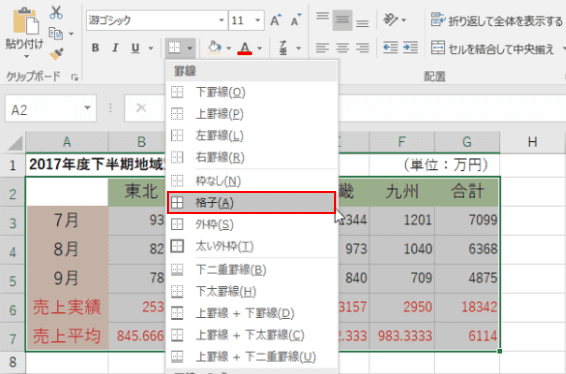Image resolution: width=566 pixels, height=374 pixels.
Task: Collapse the Borders dropdown arrow
Action: coord(190,48)
